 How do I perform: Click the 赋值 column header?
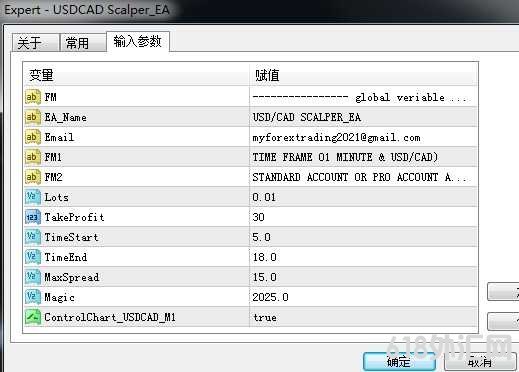coord(364,75)
